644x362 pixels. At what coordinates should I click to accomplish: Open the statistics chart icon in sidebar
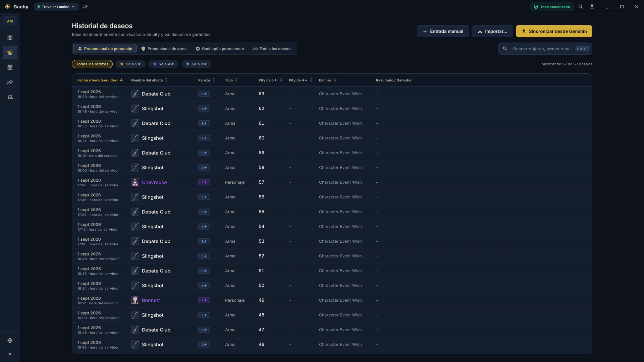[10, 82]
